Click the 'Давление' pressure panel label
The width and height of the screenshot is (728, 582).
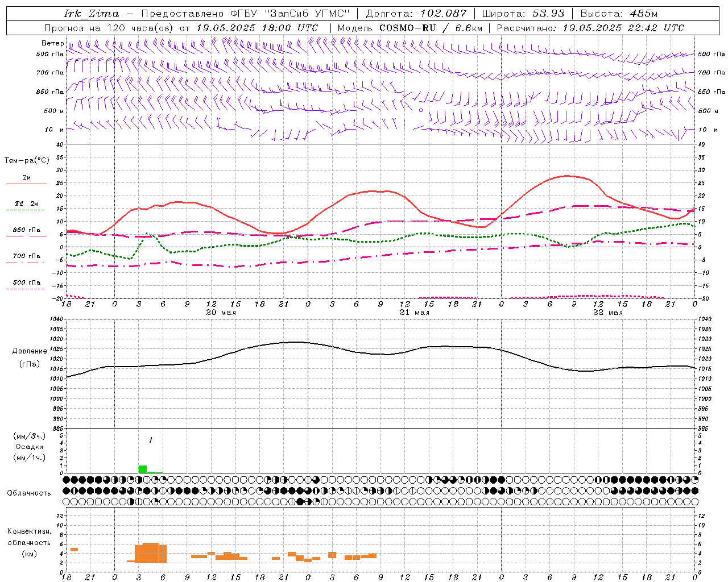tap(30, 351)
